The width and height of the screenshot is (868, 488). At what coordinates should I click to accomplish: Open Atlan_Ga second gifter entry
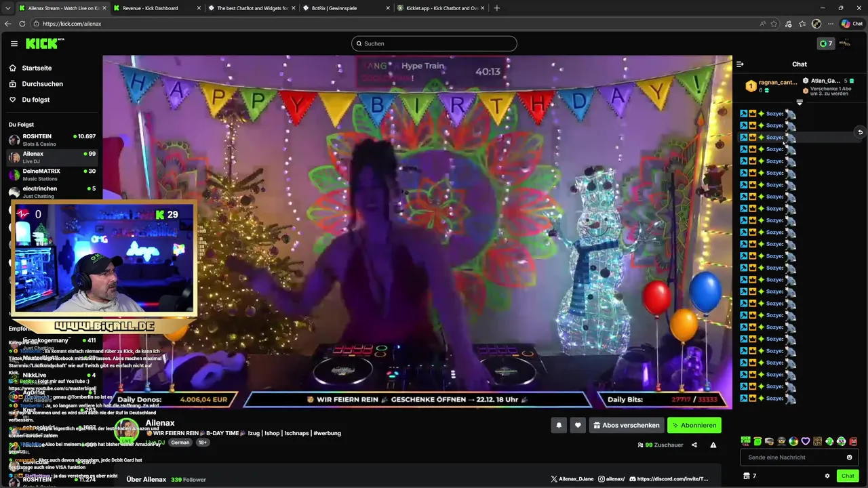point(829,81)
